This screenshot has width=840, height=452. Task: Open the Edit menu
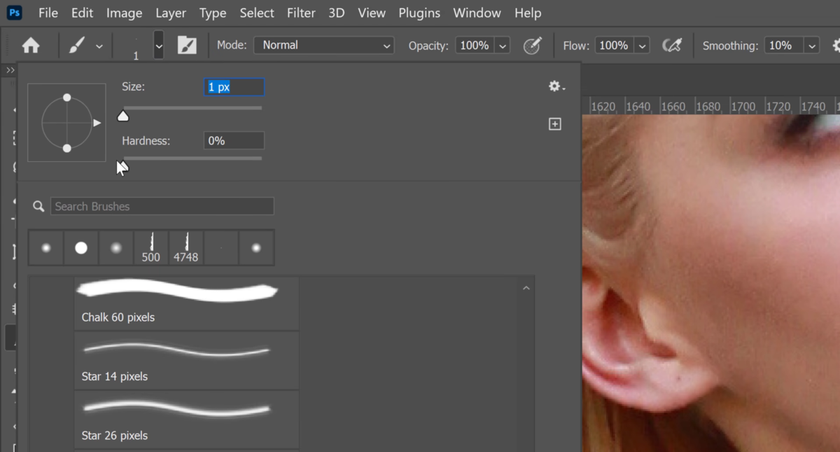point(82,13)
